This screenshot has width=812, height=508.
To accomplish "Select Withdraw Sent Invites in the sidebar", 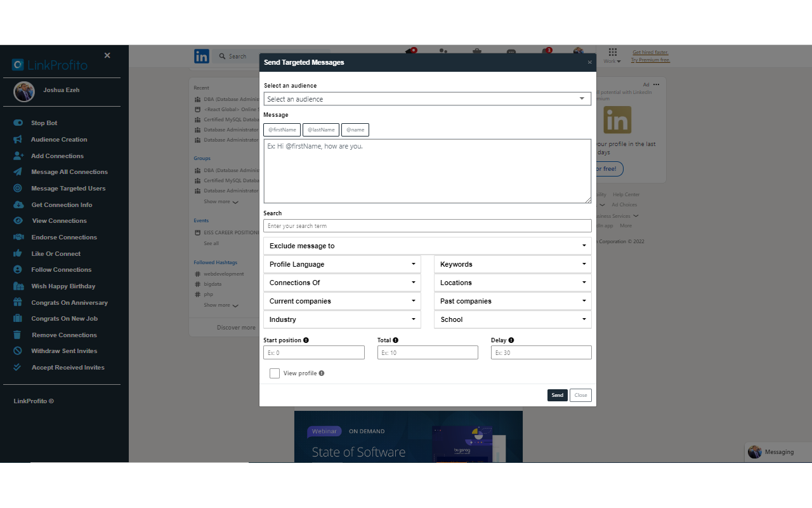I will [64, 351].
